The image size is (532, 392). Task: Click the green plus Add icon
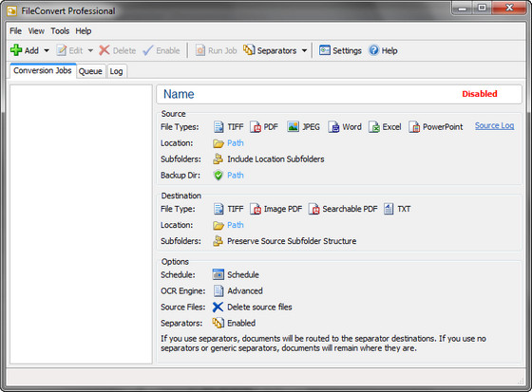16,50
